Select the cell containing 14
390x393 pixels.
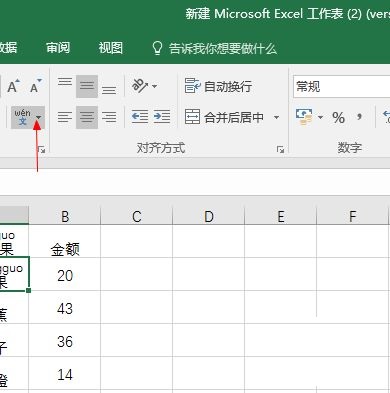coord(65,373)
